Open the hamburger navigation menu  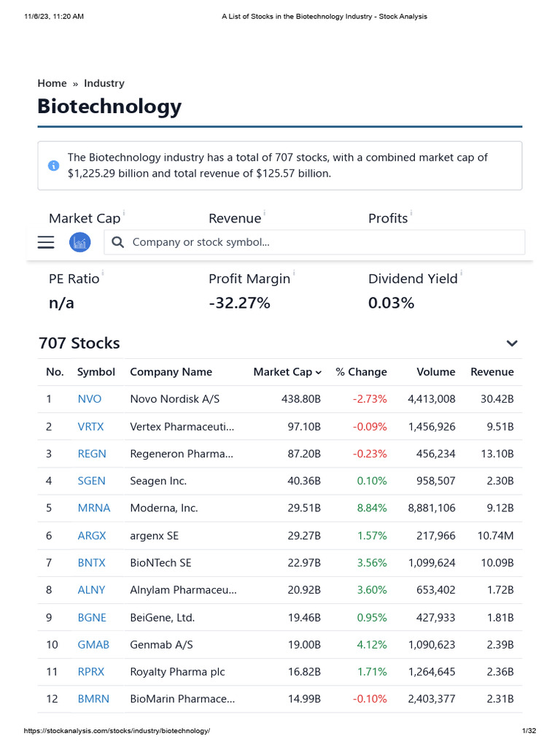click(x=46, y=242)
